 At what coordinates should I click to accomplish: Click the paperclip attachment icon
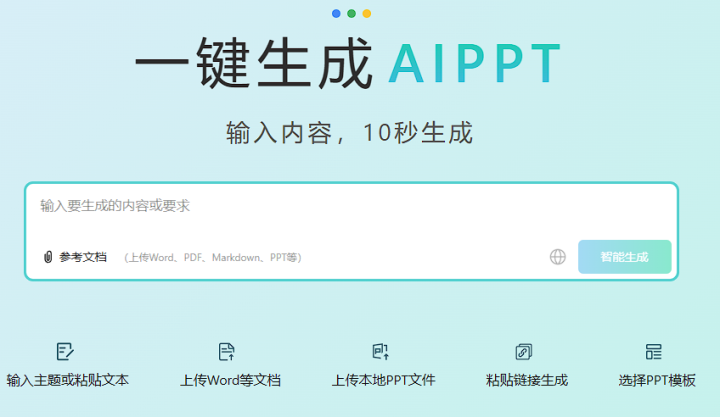coord(47,257)
